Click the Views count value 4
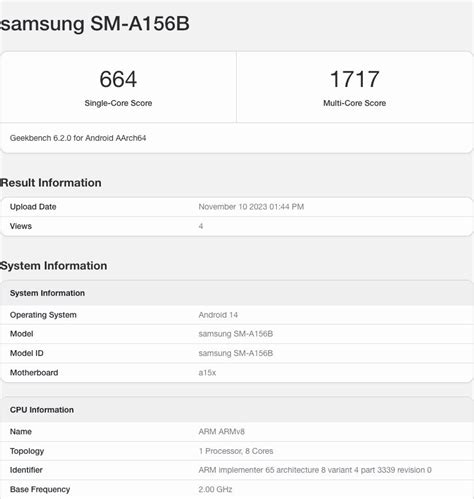This screenshot has height=499, width=474. pyautogui.click(x=201, y=226)
